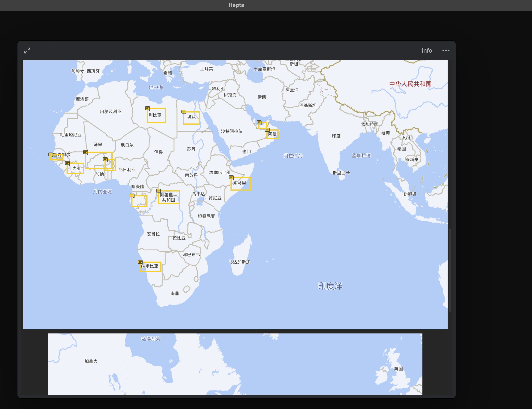532x409 pixels.
Task: Click the 阿拉伯海 label
Action: click(x=293, y=156)
